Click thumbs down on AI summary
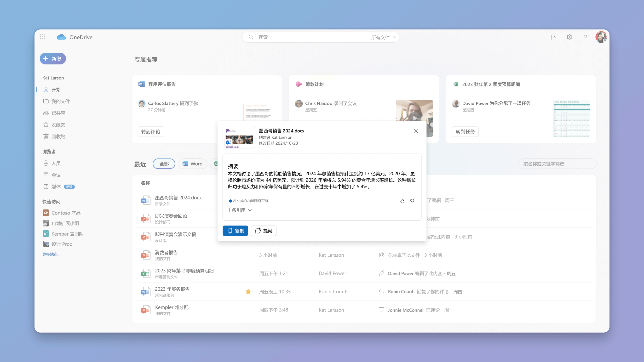Viewport: 644px width, 362px height. [412, 201]
